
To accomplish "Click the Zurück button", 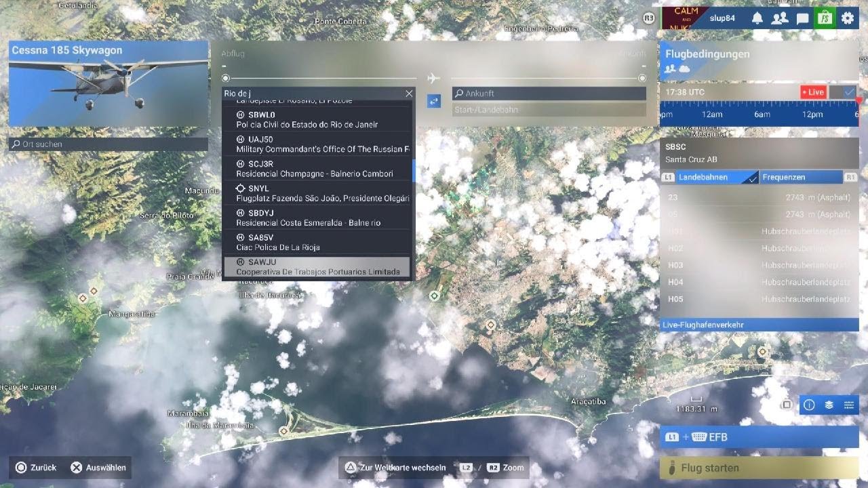I will pos(36,468).
